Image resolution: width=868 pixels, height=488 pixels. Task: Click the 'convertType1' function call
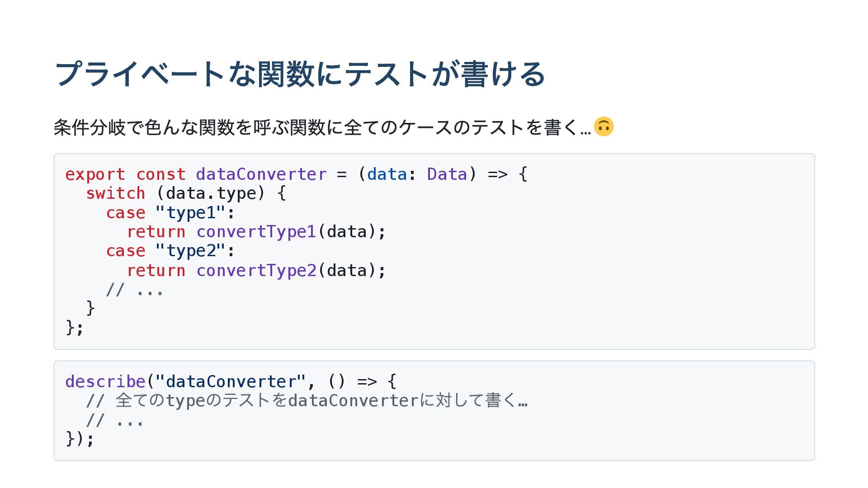click(x=256, y=232)
